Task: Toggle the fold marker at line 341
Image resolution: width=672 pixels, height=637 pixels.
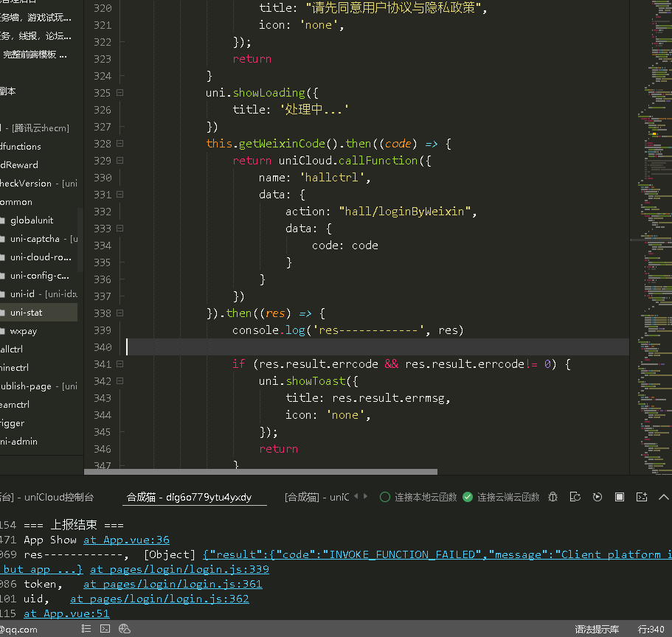Action: [x=119, y=364]
